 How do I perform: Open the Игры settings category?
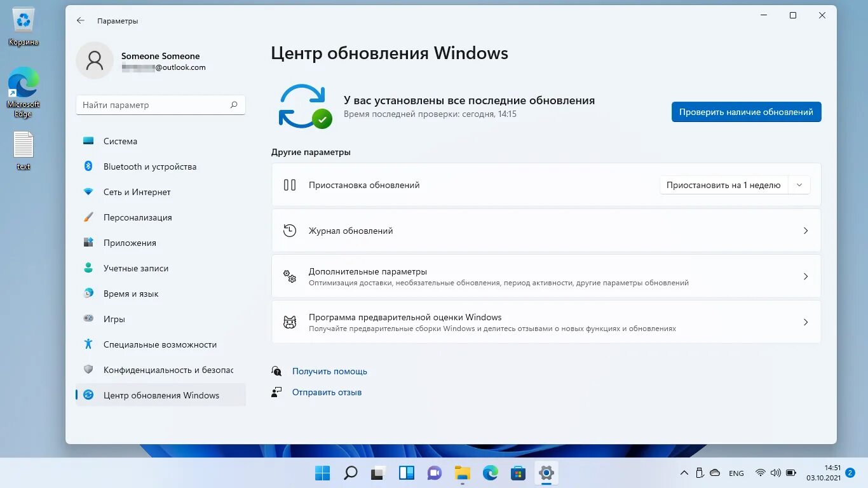point(160,319)
